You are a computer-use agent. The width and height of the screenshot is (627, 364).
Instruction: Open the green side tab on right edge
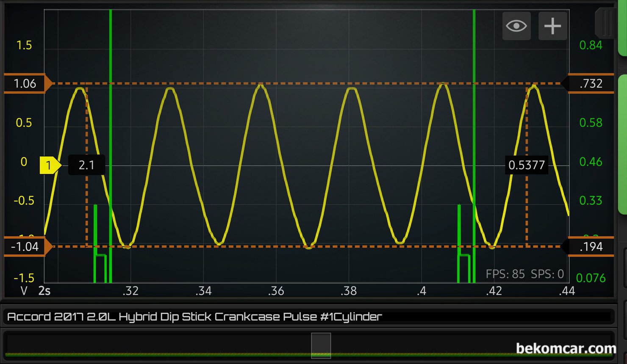tap(623, 144)
